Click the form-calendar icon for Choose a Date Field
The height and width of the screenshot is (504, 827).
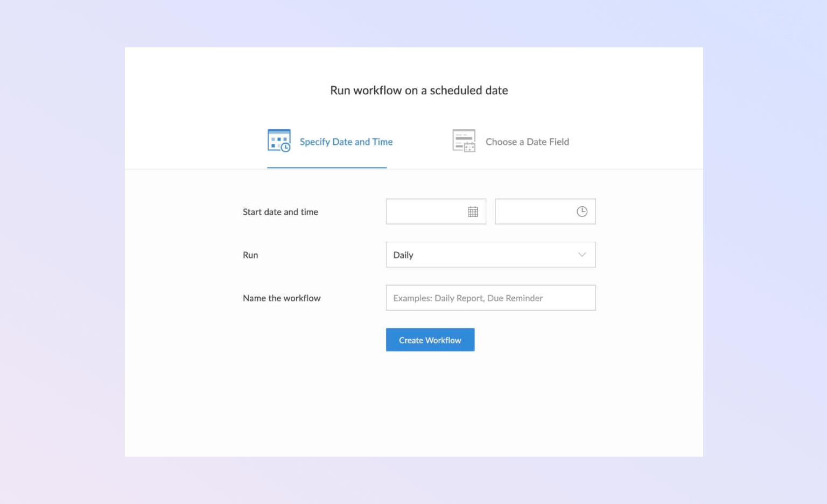tap(464, 141)
